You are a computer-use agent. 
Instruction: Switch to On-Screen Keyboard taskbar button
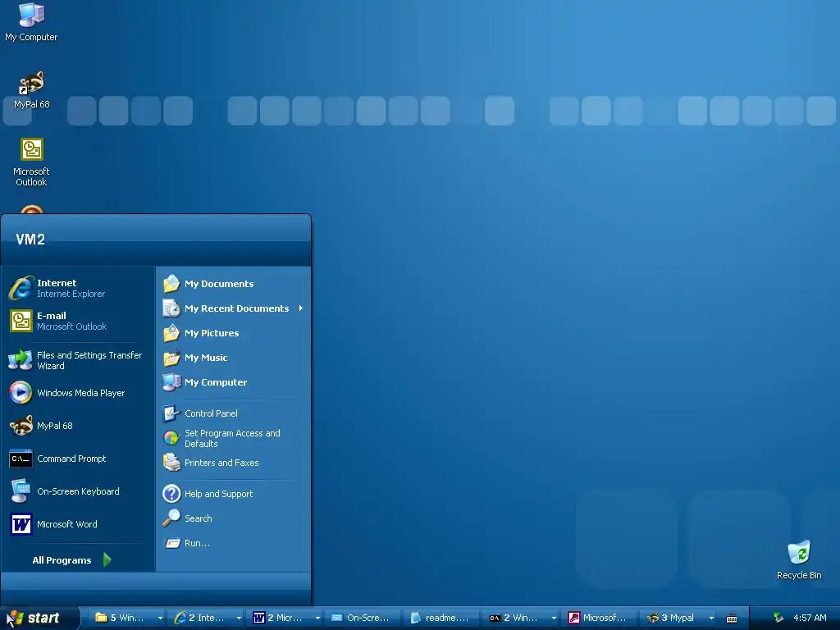coord(362,618)
